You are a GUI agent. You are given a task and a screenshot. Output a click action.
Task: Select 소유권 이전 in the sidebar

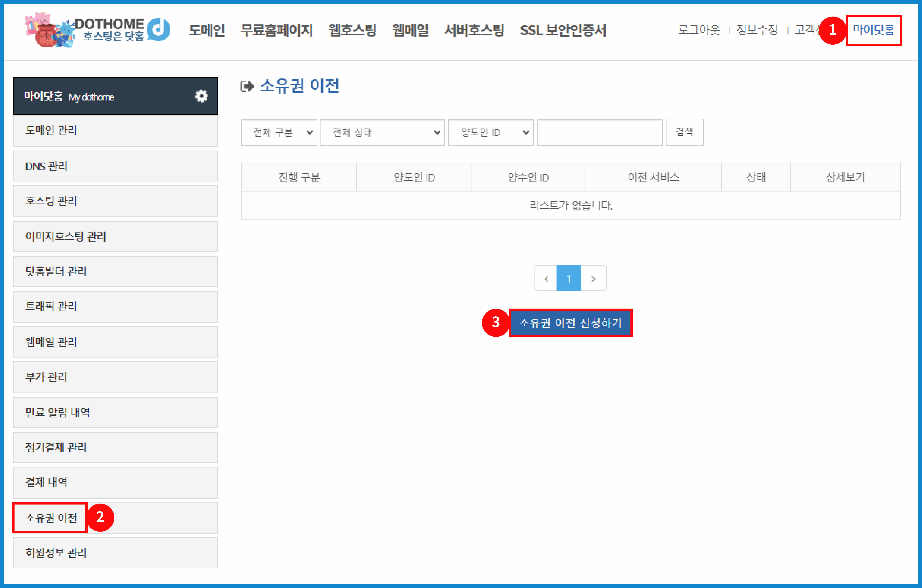51,518
